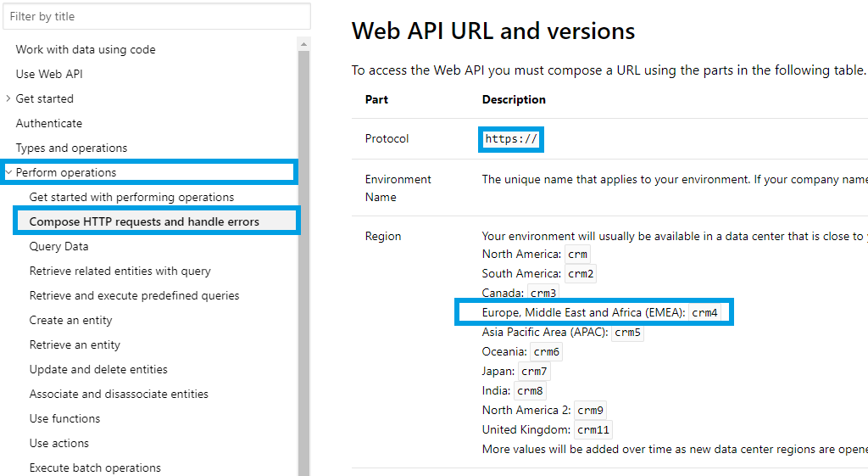Open Associate and disassociate entities
This screenshot has height=476, width=868.
click(x=119, y=394)
